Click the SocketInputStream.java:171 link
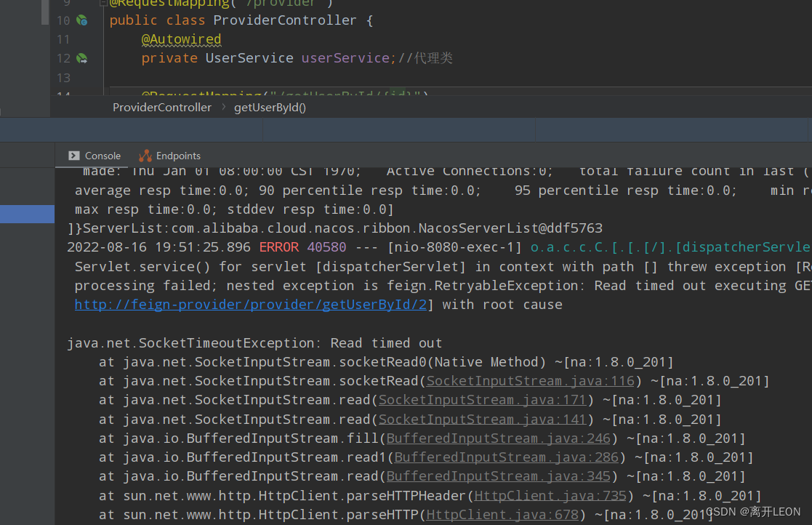The width and height of the screenshot is (812, 525). click(x=483, y=399)
